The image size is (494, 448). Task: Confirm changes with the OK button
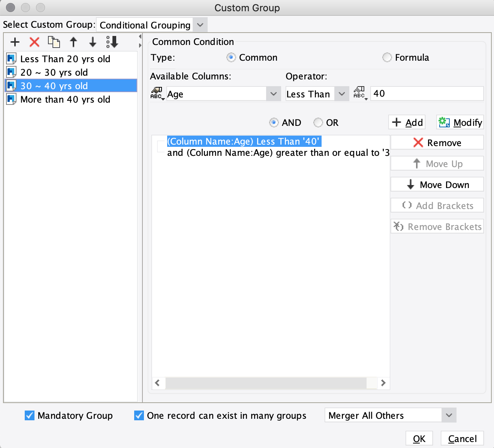419,438
